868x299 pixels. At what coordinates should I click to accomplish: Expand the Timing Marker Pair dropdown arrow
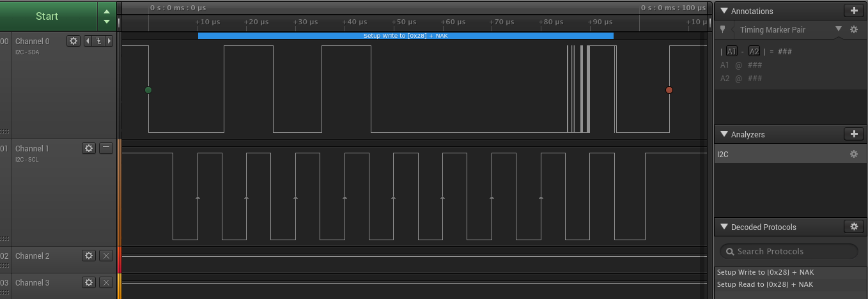(x=839, y=29)
